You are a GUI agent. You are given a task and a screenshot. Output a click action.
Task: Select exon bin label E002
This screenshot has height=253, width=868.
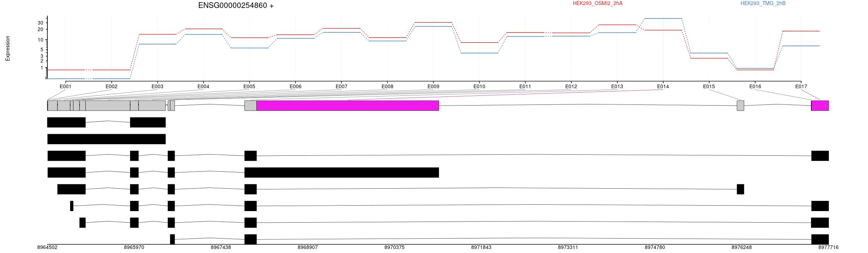pos(111,86)
